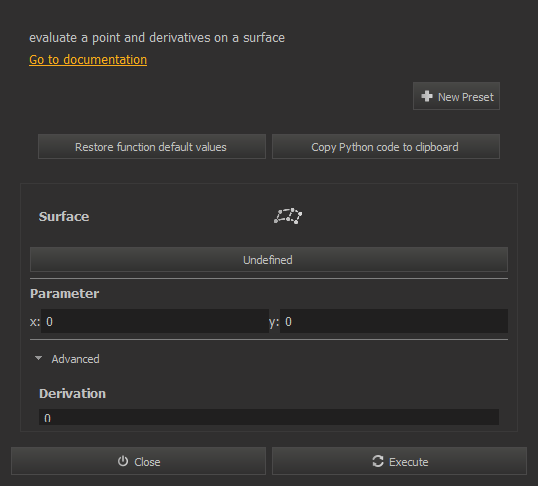The width and height of the screenshot is (538, 486).
Task: Click the Surface parameter heading
Action: [64, 217]
